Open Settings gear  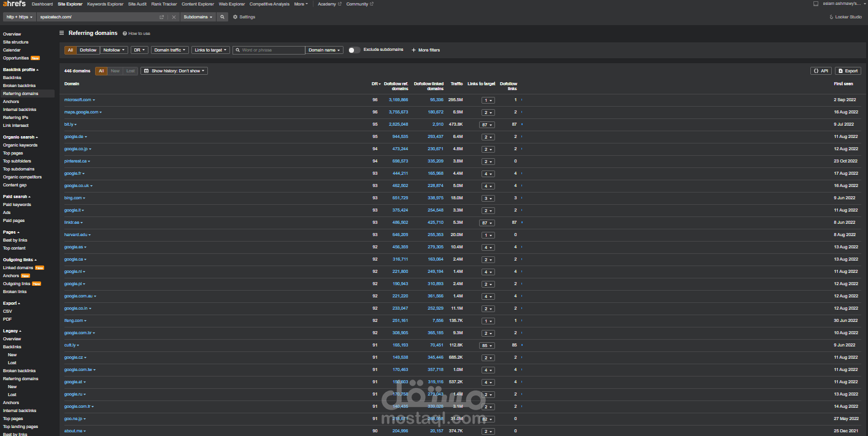click(x=244, y=17)
